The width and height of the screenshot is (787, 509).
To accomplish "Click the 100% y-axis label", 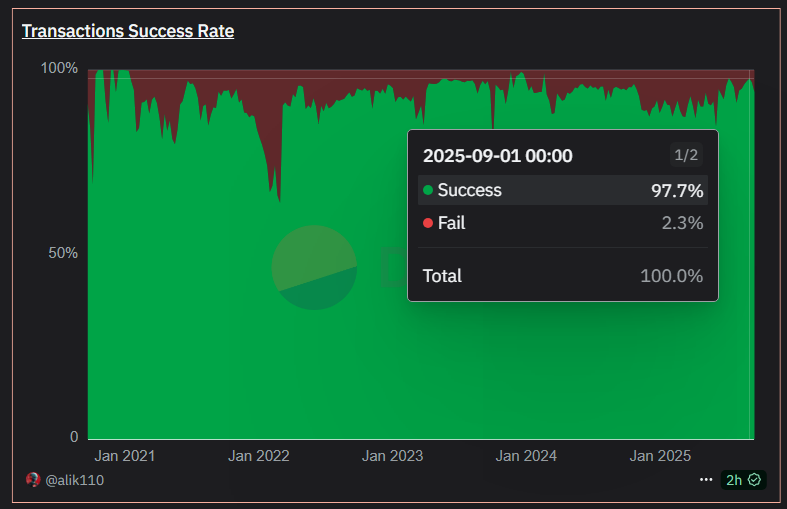I will 59,68.
